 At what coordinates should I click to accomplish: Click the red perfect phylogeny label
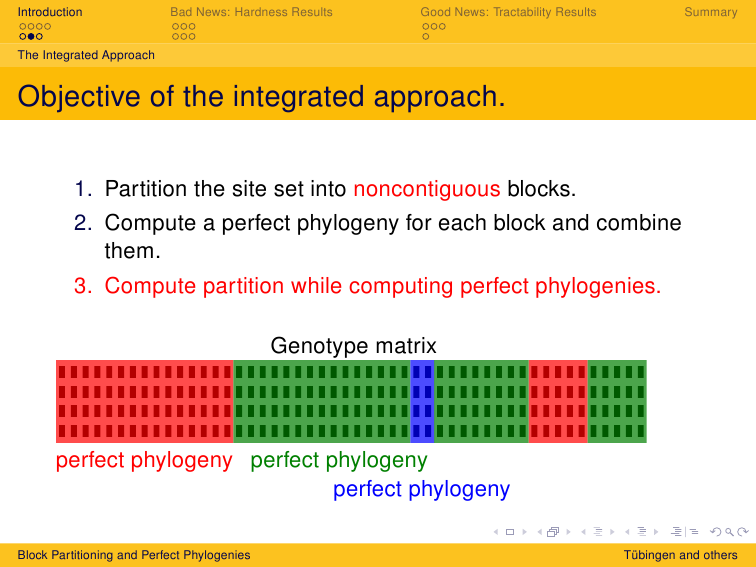(144, 460)
